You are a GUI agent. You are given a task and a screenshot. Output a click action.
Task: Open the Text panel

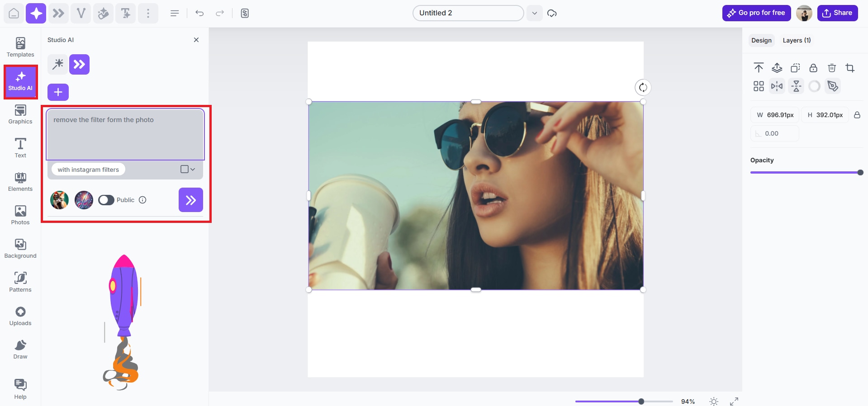point(20,148)
